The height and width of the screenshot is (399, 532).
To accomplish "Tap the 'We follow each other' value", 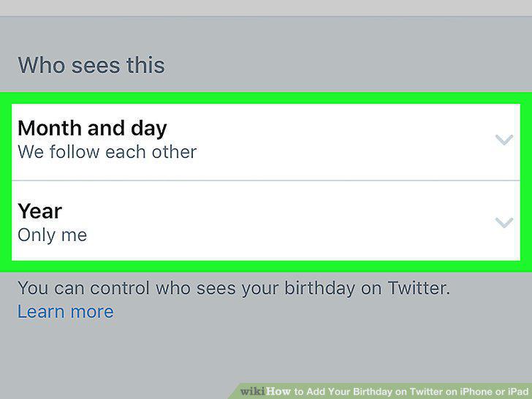I will tap(107, 152).
